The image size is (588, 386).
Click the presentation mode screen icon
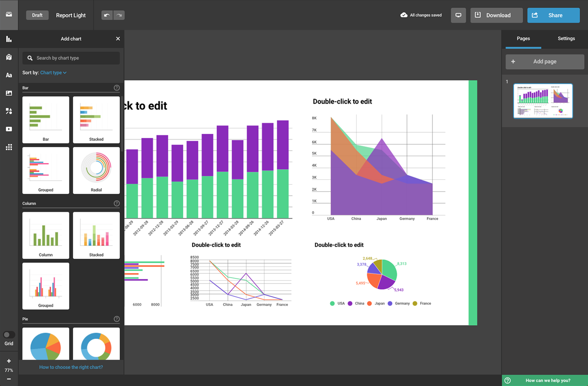pyautogui.click(x=458, y=15)
